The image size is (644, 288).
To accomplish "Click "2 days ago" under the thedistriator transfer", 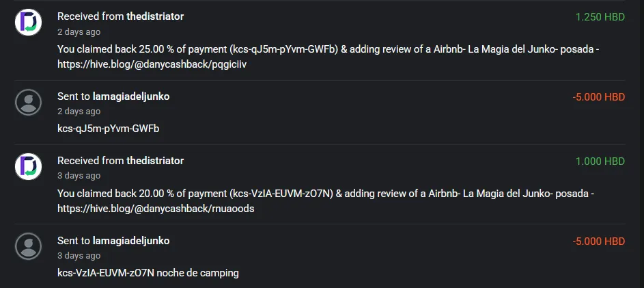I will (79, 32).
